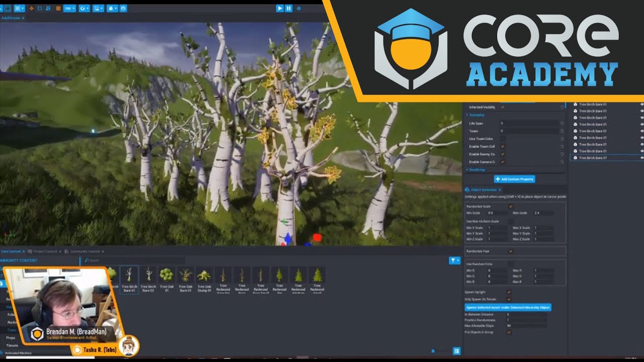Click the Max Scale field
This screenshot has height=362, width=644.
[x=543, y=213]
